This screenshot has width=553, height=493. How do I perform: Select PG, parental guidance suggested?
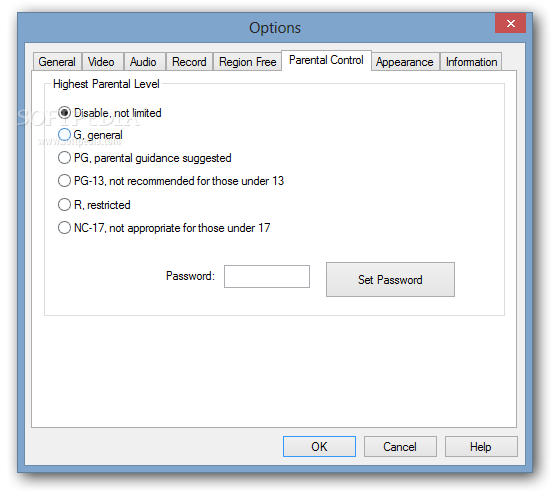[x=145, y=158]
